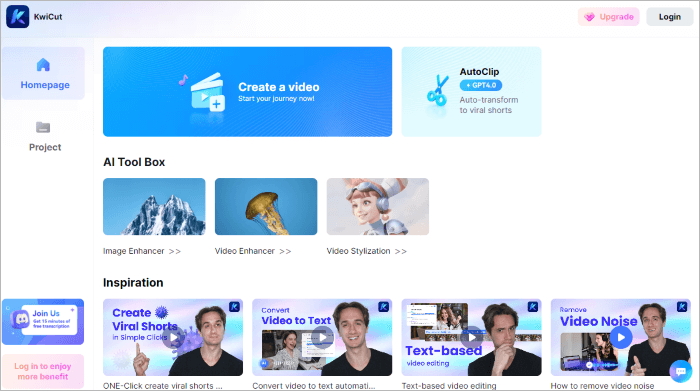Play the Text-based video editing clip
The height and width of the screenshot is (391, 700).
coord(471,337)
